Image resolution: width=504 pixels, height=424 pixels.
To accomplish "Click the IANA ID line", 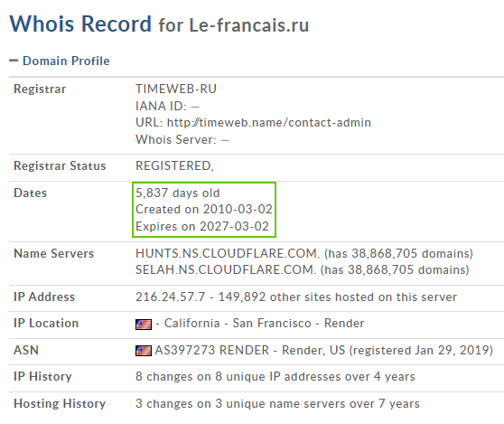I will tap(167, 106).
